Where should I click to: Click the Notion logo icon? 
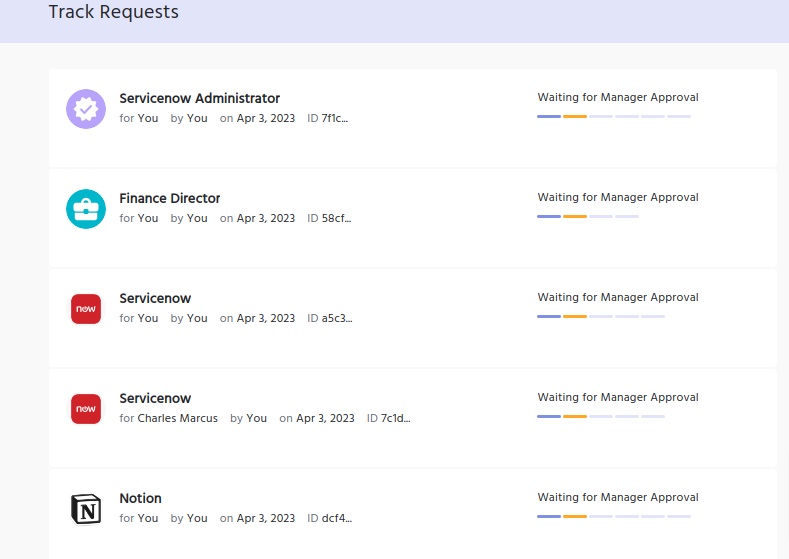[x=86, y=509]
